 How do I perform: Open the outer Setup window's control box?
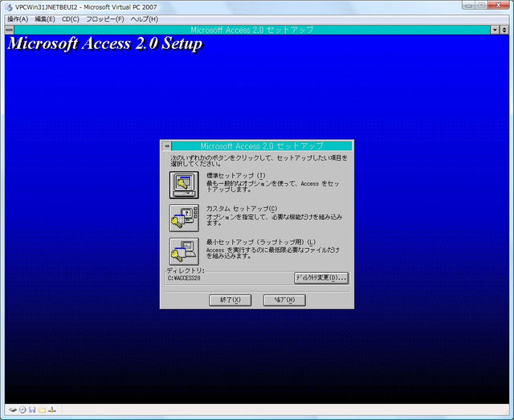tap(9, 30)
